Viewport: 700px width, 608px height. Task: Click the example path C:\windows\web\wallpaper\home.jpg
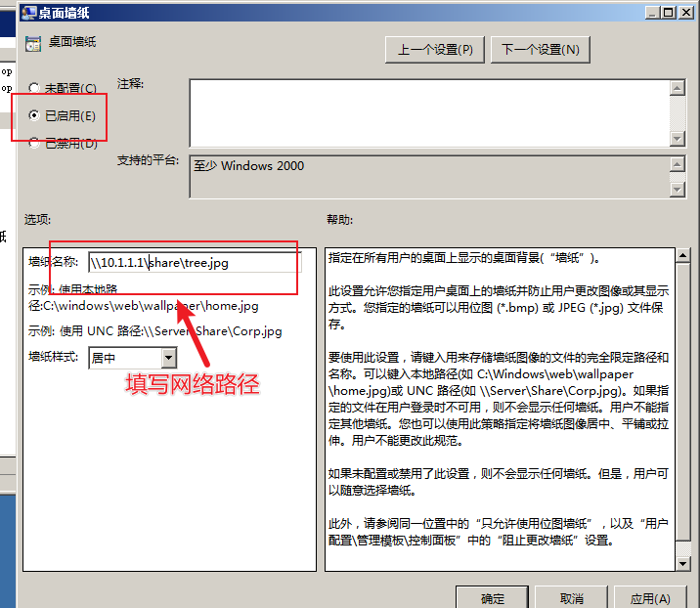[x=151, y=306]
